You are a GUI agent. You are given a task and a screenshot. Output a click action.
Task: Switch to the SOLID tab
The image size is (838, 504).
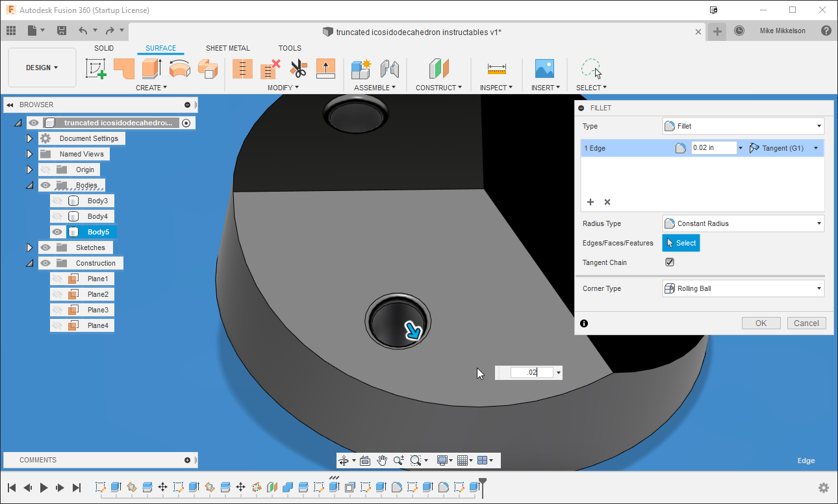click(x=104, y=47)
